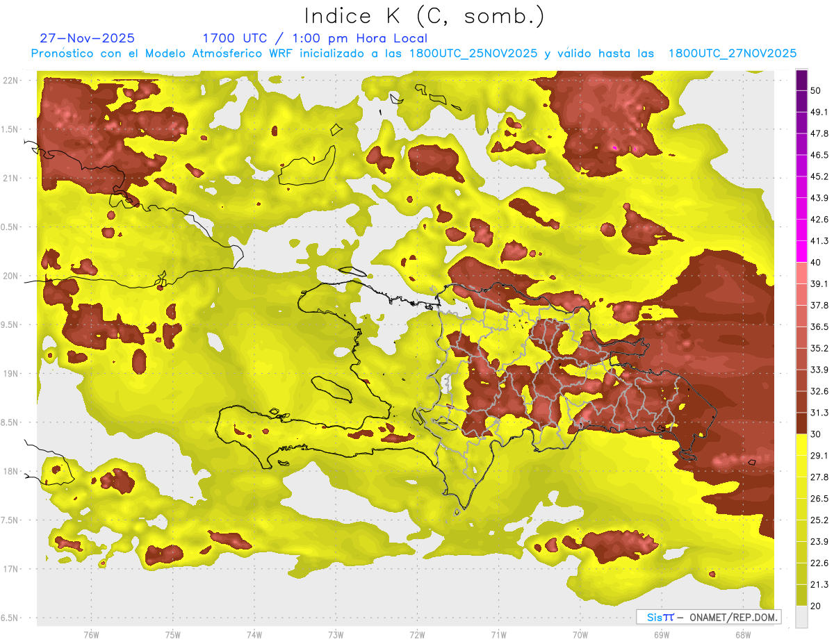Click the colorbar label "22.6"
834x644 pixels.
tap(819, 563)
